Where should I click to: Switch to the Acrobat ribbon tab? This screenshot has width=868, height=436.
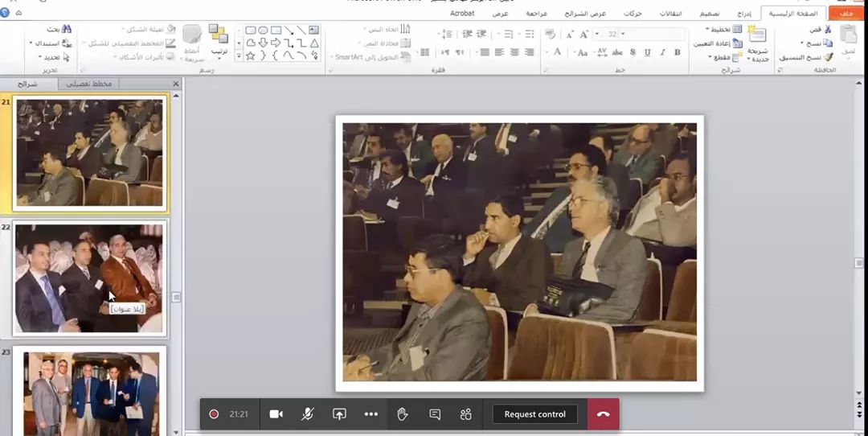click(x=462, y=14)
